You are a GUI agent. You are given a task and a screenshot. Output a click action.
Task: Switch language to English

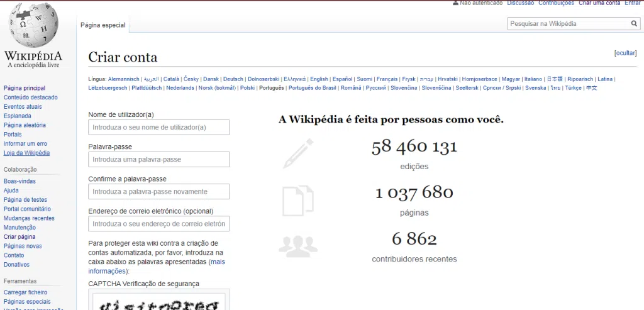pos(319,79)
